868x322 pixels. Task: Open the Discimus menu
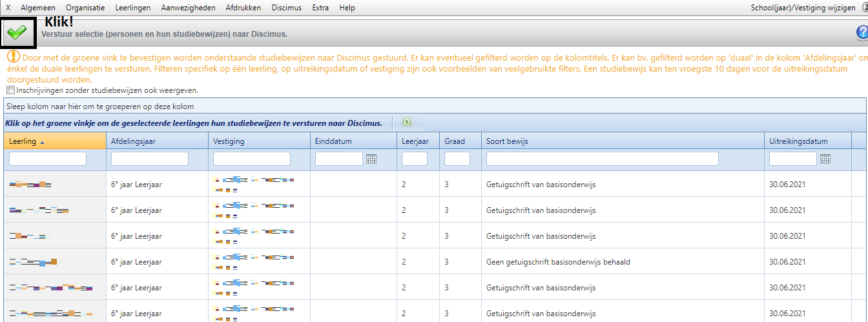[x=287, y=8]
